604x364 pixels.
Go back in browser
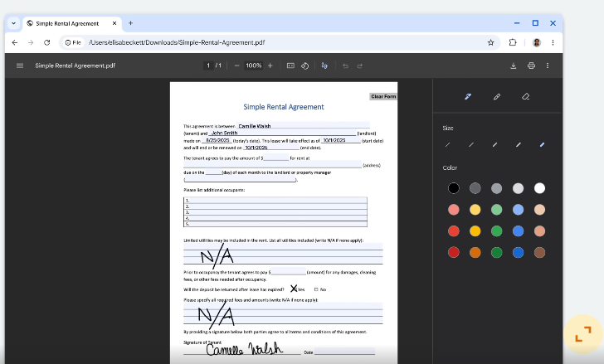pos(15,43)
